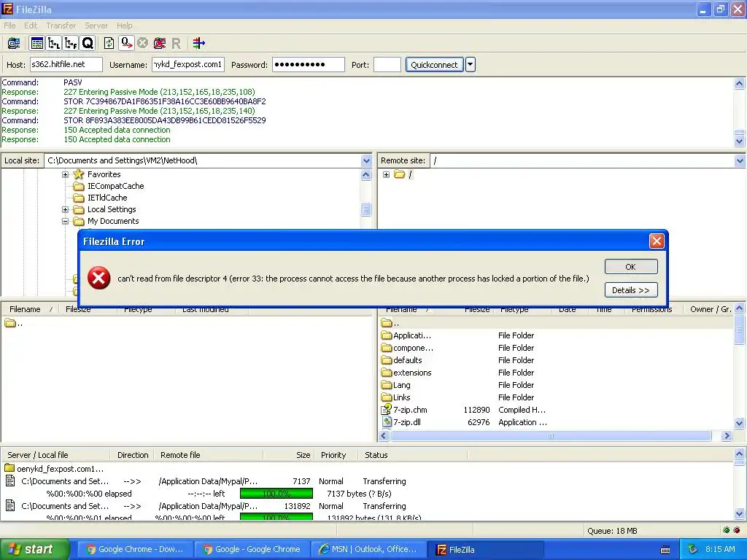Open the Help menu

124,26
